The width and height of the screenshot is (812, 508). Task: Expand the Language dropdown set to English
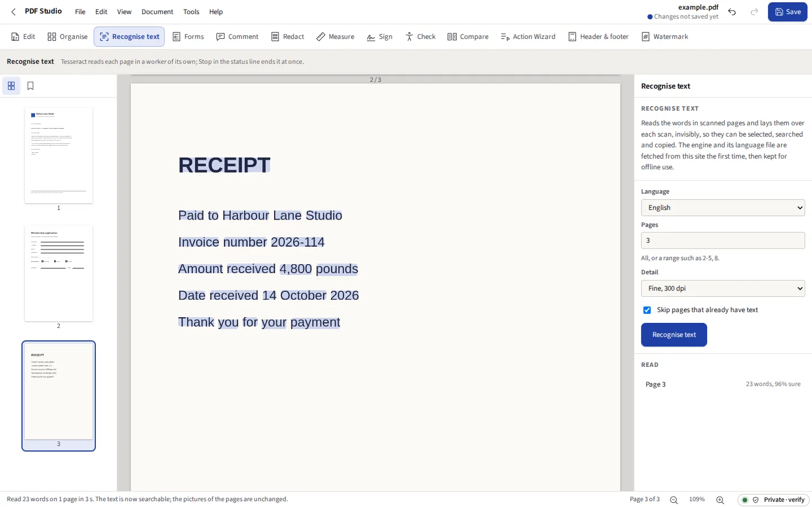[723, 208]
